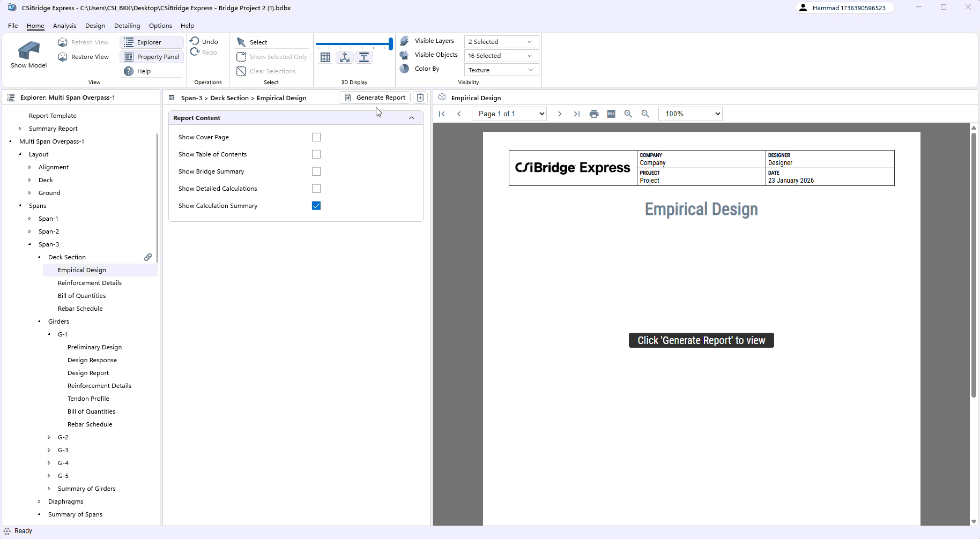980x539 pixels.
Task: Disable Show Calculation Summary
Action: [316, 205]
